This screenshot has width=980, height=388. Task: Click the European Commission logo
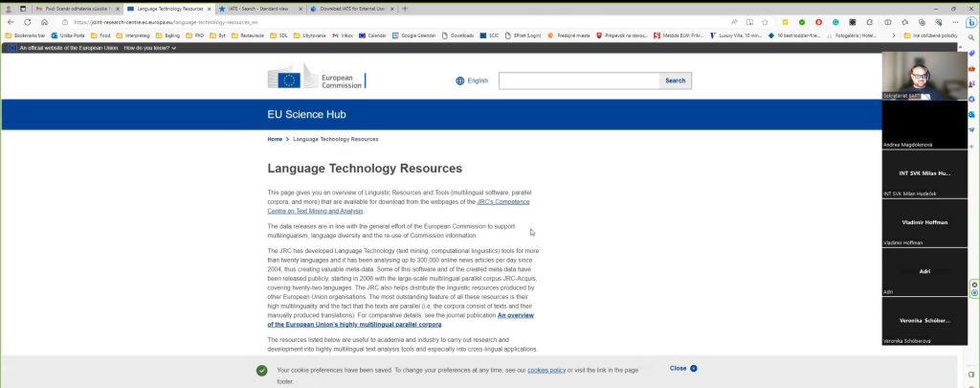(x=317, y=77)
